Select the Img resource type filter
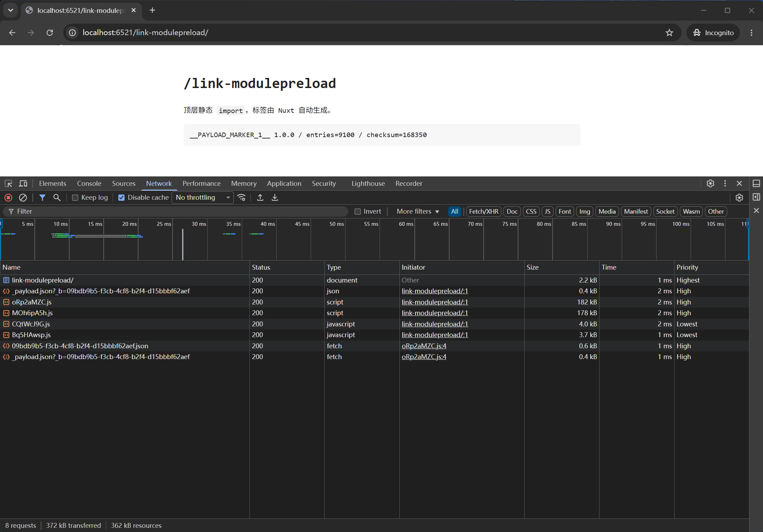 585,212
